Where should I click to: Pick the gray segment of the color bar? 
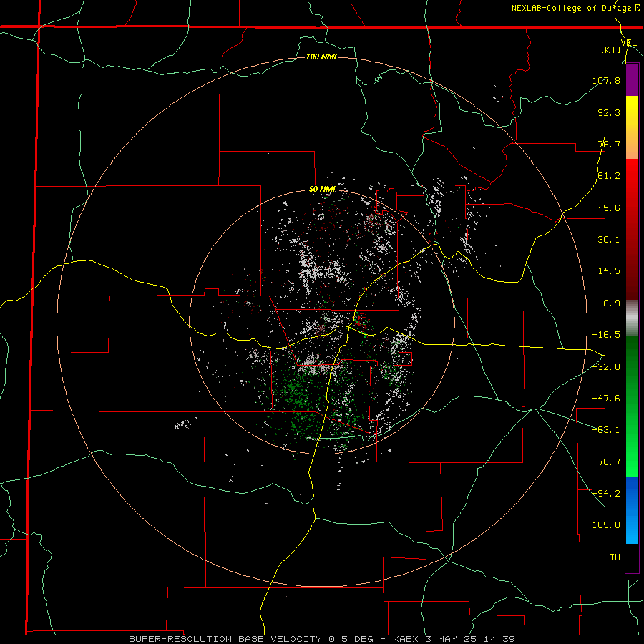pyautogui.click(x=632, y=318)
